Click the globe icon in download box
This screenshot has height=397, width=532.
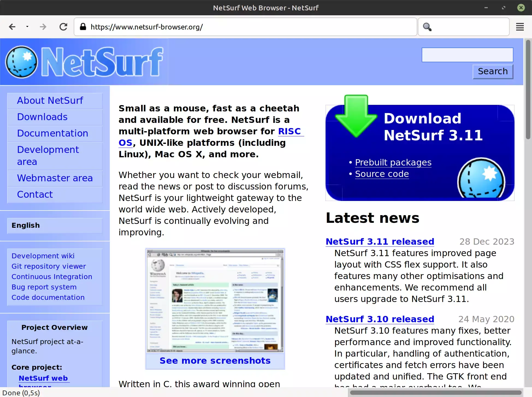pyautogui.click(x=481, y=178)
